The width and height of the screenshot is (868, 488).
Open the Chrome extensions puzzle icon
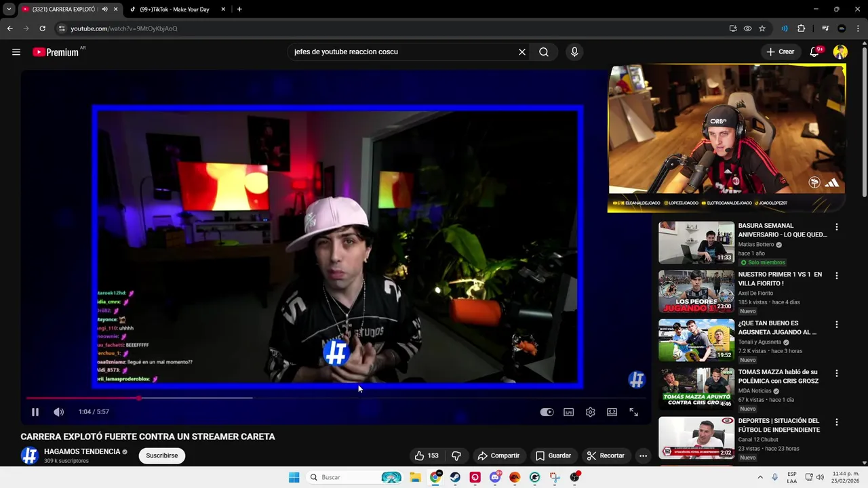[802, 28]
